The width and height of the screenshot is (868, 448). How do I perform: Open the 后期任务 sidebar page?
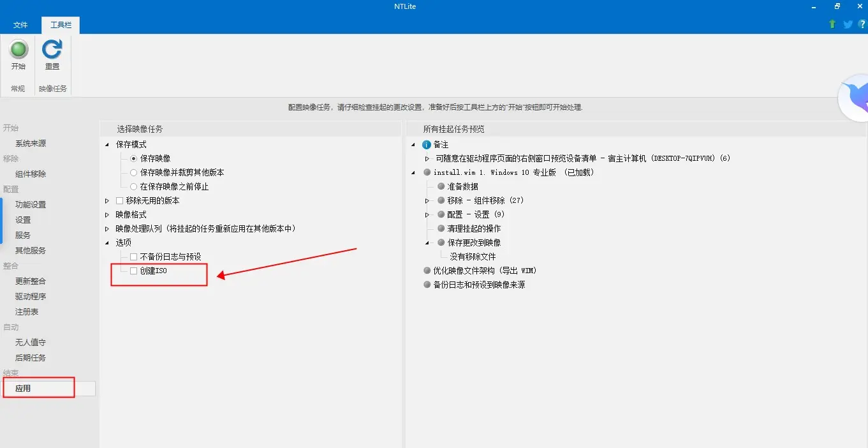click(x=31, y=357)
